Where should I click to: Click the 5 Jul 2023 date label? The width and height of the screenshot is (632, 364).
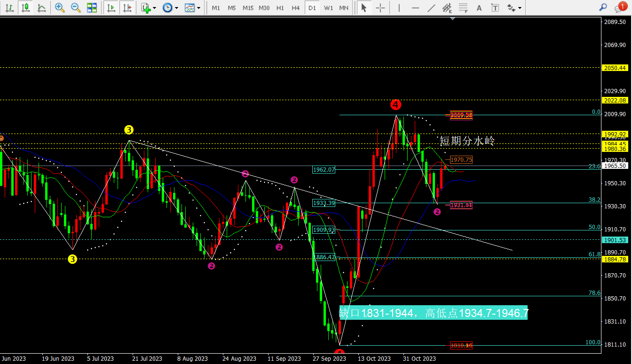pyautogui.click(x=100, y=359)
